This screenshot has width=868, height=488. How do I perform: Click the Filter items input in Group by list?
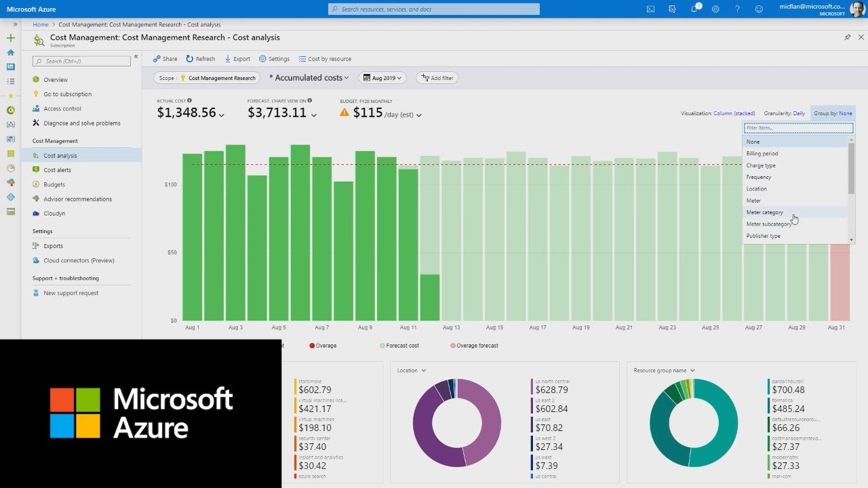pyautogui.click(x=798, y=128)
